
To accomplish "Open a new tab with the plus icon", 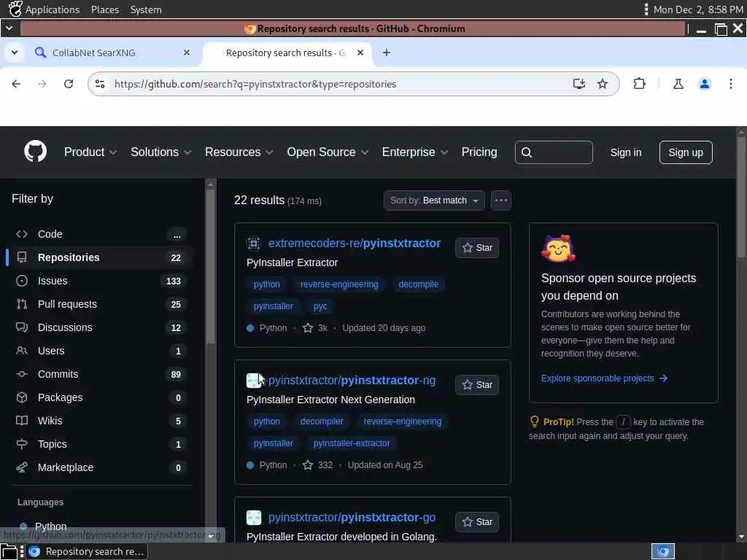I will 387,52.
